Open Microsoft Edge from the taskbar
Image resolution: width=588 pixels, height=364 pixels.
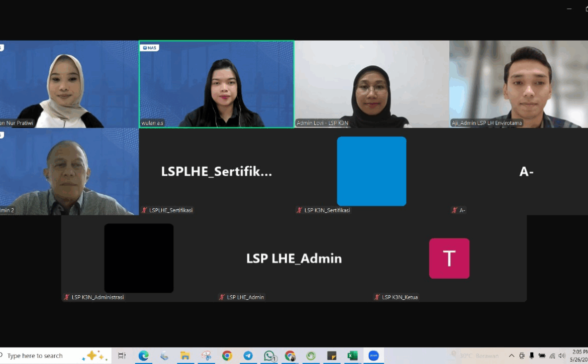pos(144,356)
